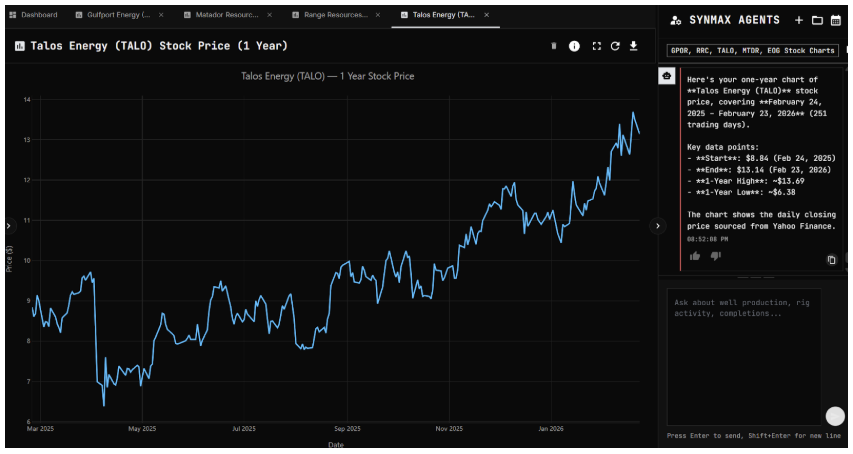Select the GPOR, RRC, TALO Stock Charts conversation
This screenshot has height=454, width=853.
coord(752,50)
